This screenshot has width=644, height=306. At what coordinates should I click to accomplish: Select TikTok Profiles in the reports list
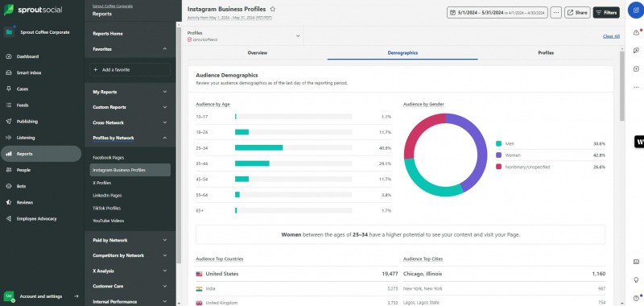pos(106,209)
